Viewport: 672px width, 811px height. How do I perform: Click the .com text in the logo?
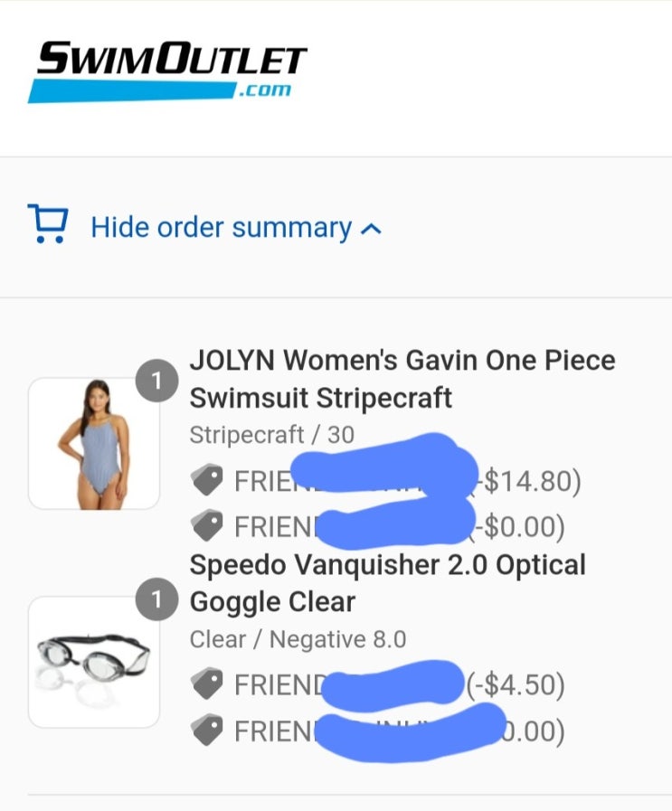(x=264, y=90)
